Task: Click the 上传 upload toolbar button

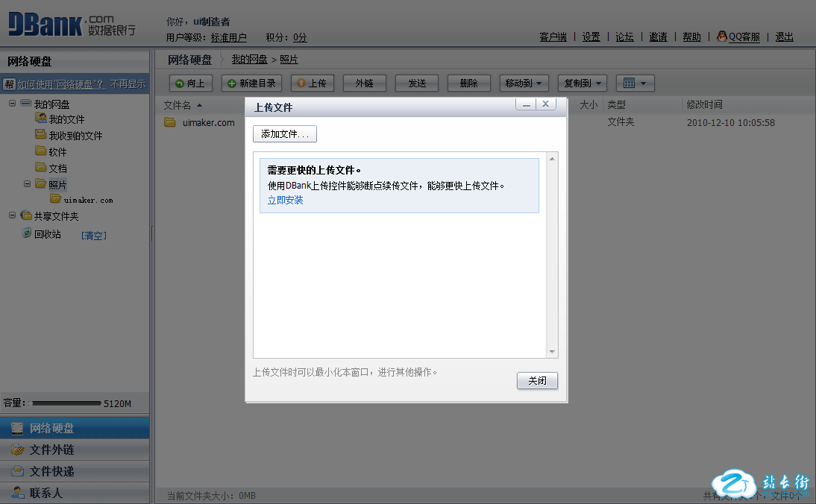Action: [x=313, y=84]
